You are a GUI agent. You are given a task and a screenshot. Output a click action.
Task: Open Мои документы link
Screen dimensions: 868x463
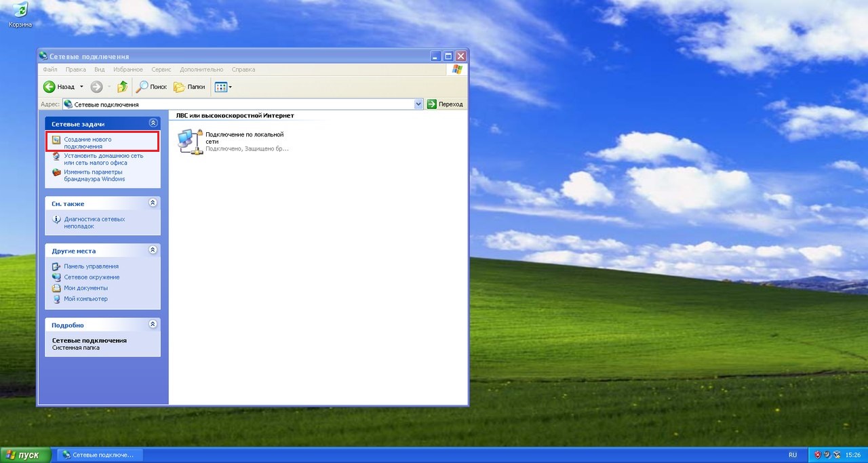86,288
